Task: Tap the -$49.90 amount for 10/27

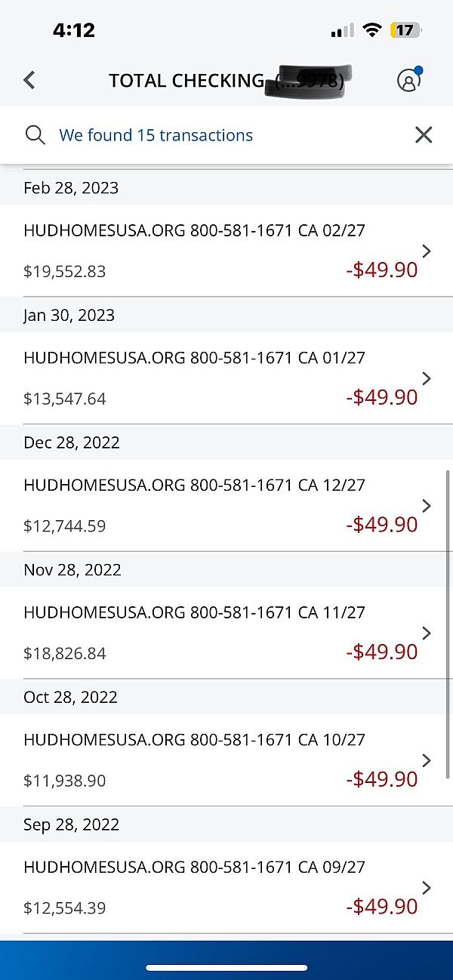Action: [x=382, y=779]
